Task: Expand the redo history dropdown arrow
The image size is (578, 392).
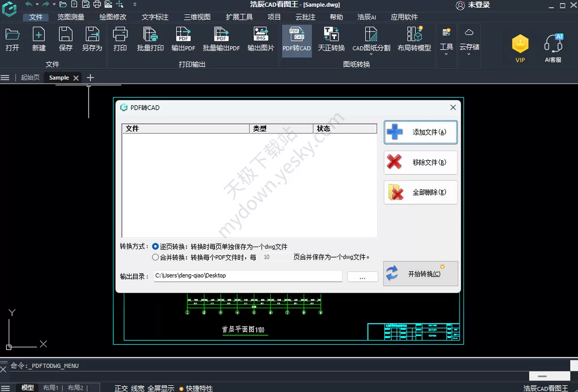Action: point(54,4)
